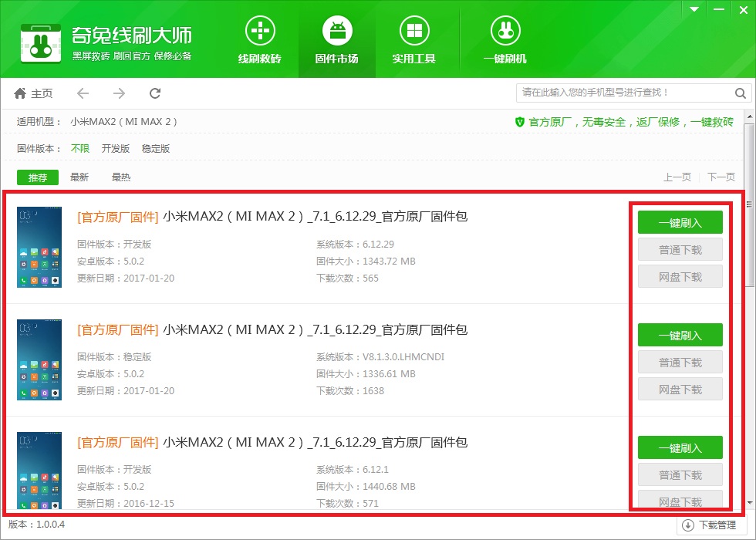Open the 线刷救砖 section
The width and height of the screenshot is (756, 540).
tap(260, 40)
